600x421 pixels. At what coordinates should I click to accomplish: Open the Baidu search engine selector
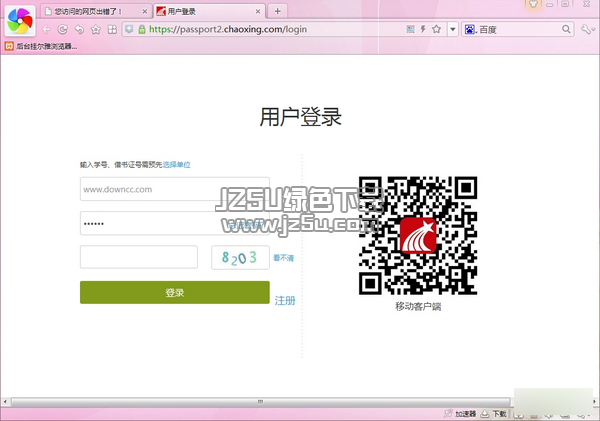[470, 29]
